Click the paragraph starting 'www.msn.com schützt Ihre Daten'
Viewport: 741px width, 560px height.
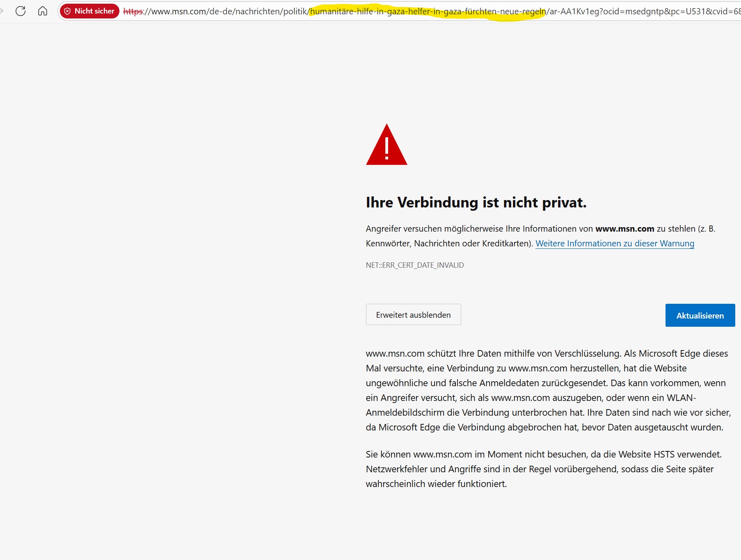click(548, 390)
